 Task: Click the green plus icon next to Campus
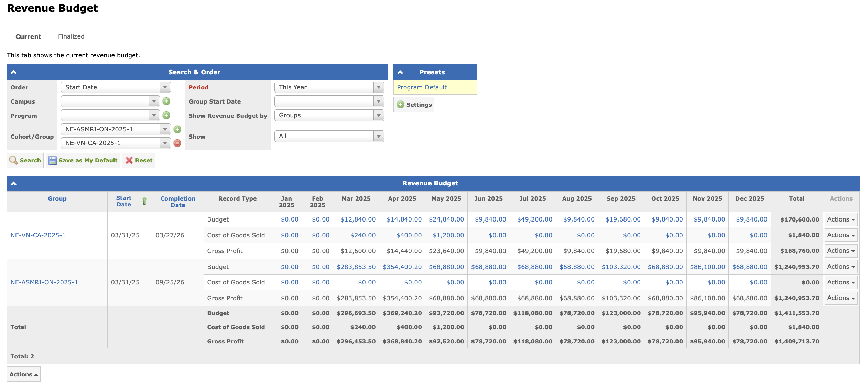click(x=166, y=101)
